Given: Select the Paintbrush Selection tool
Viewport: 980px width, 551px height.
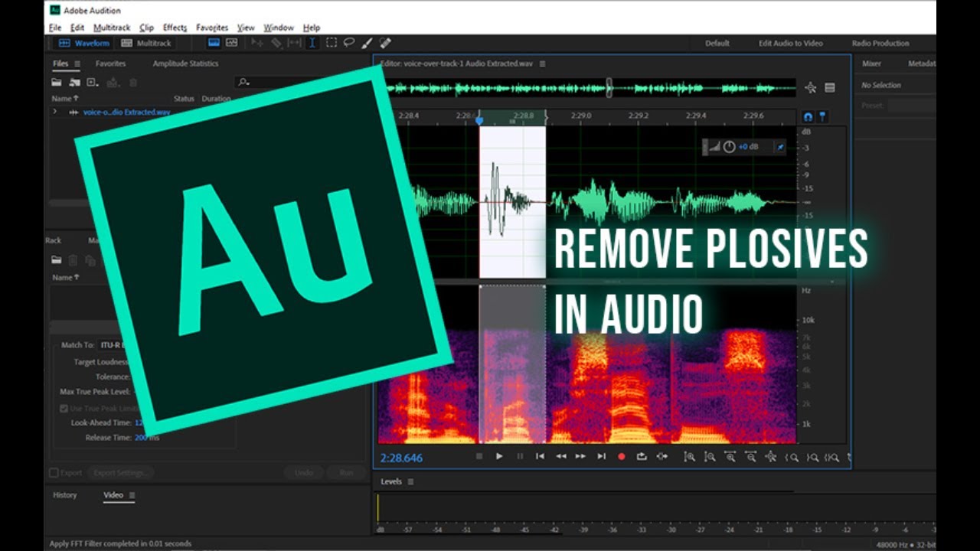Looking at the screenshot, I should point(367,44).
